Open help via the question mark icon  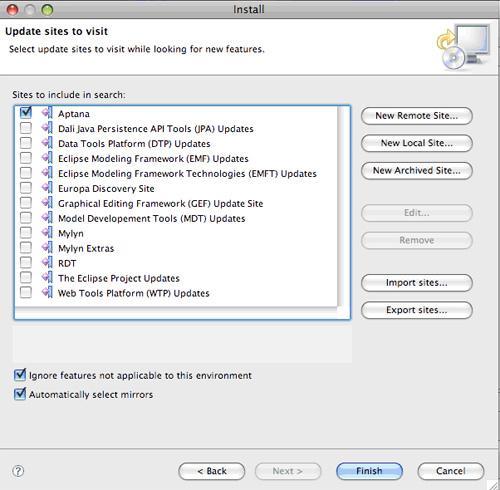(18, 471)
